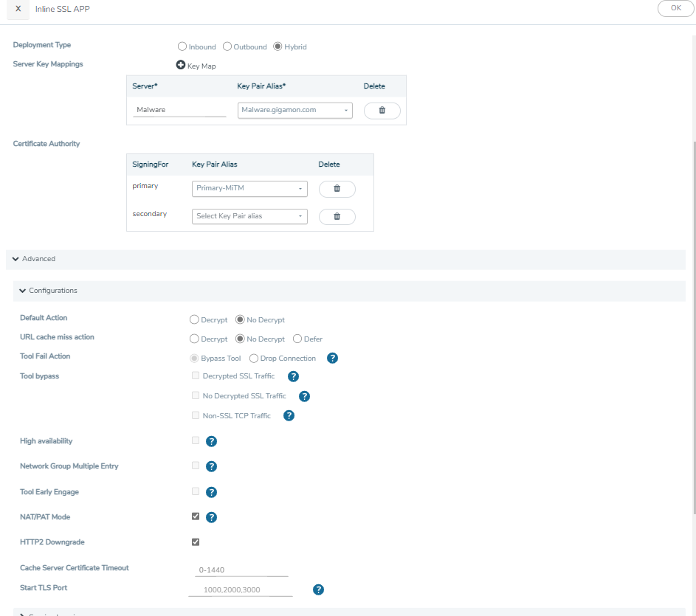Open the Malware.gigamon.com key pair alias dropdown
The height and width of the screenshot is (616, 696).
[x=294, y=110]
